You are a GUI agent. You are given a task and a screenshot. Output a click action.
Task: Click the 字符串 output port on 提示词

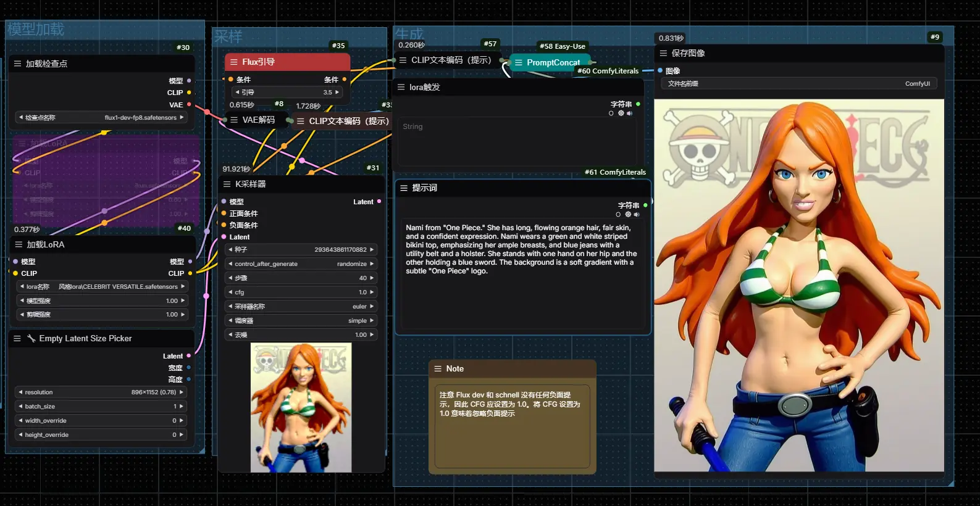[645, 205]
